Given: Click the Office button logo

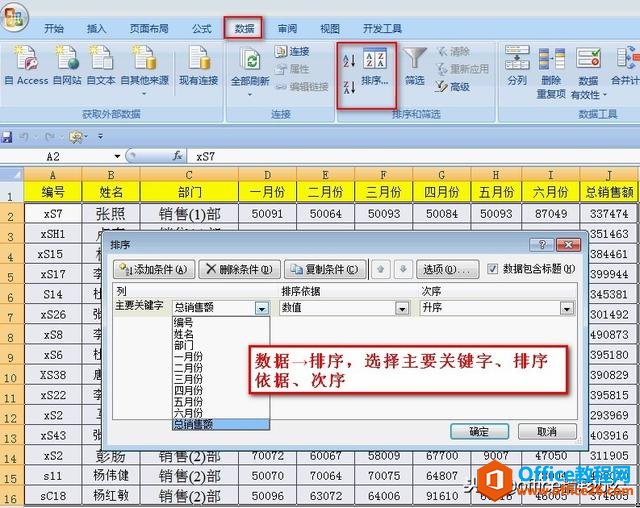Looking at the screenshot, I should click(x=15, y=17).
